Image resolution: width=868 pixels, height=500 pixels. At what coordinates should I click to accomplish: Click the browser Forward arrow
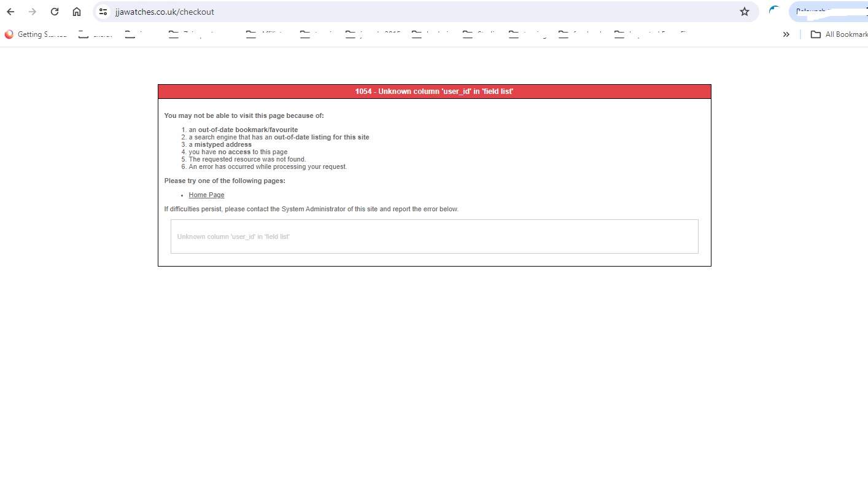[x=33, y=12]
